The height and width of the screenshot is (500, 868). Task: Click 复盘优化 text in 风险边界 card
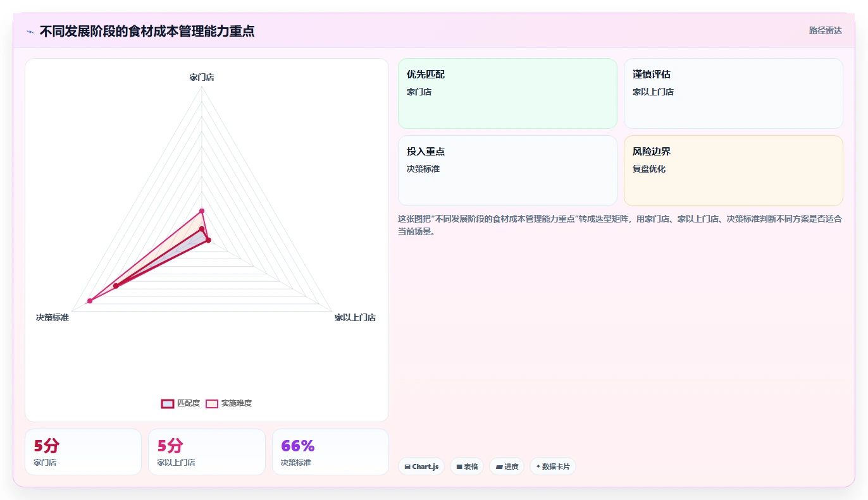pyautogui.click(x=649, y=169)
